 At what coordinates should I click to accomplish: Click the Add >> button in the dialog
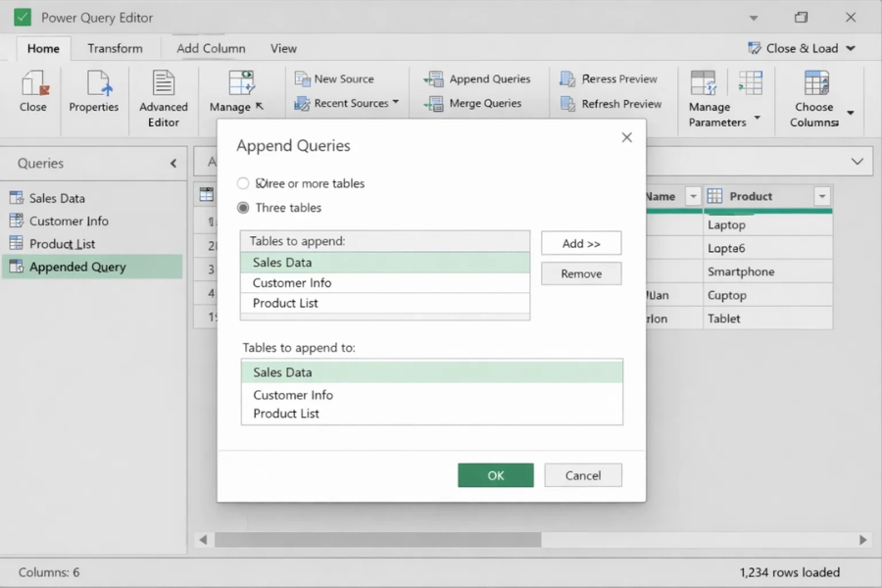(x=580, y=243)
